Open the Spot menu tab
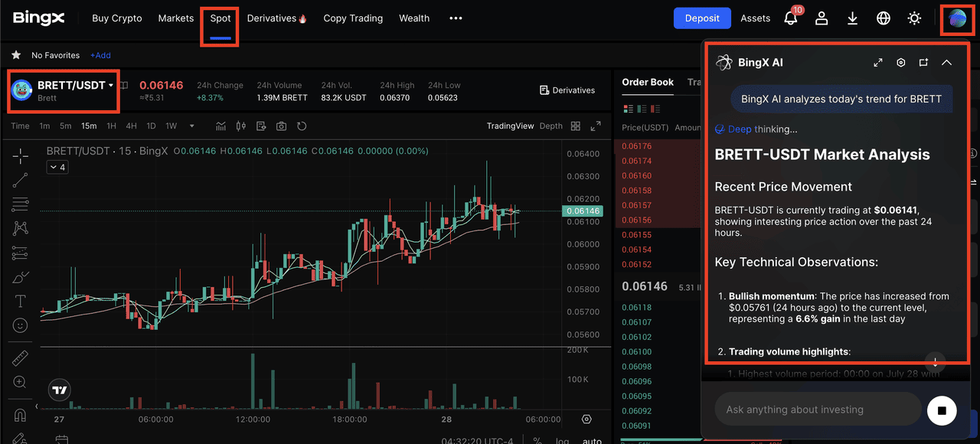 click(220, 18)
